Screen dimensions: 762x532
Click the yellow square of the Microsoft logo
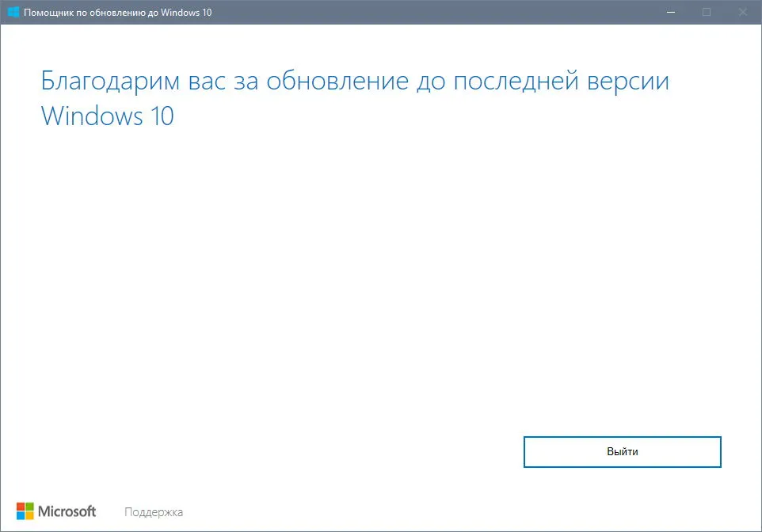tap(29, 515)
